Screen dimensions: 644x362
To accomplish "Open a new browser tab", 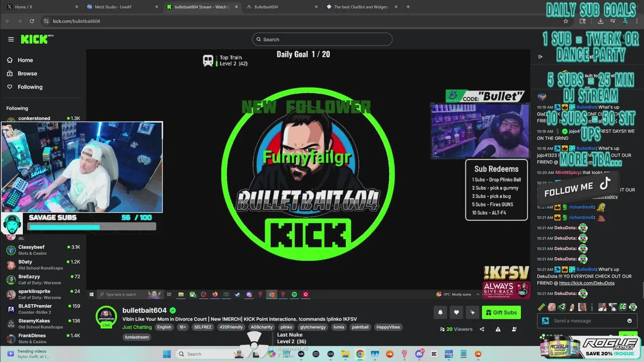I will (x=408, y=7).
